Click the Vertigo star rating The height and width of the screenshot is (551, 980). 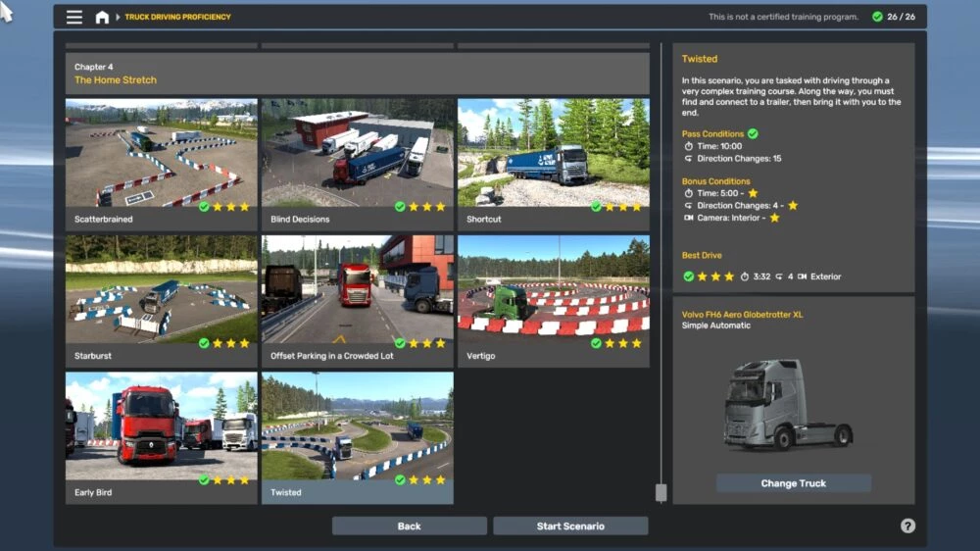(x=622, y=343)
